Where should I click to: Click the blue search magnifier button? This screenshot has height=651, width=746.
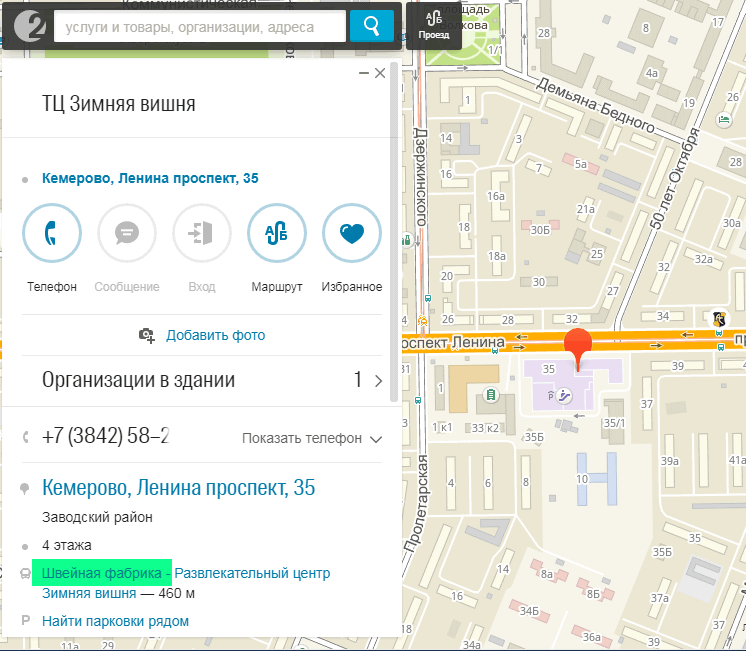(372, 26)
